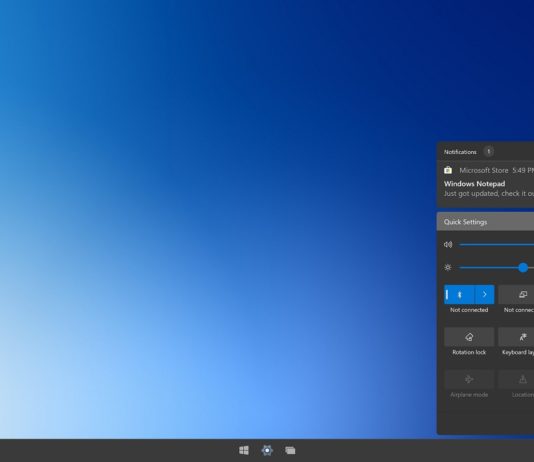534x462 pixels.
Task: Toggle the Airplane mode tile
Action: [x=469, y=379]
